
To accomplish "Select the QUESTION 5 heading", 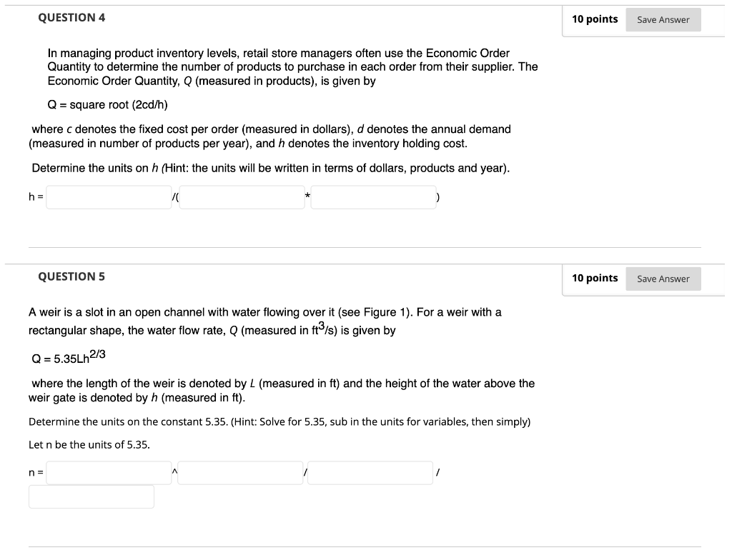I will point(71,276).
